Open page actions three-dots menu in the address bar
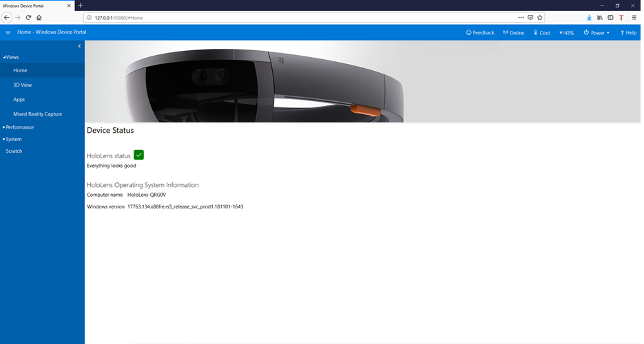Viewport: 644px width, 344px height. coord(521,18)
